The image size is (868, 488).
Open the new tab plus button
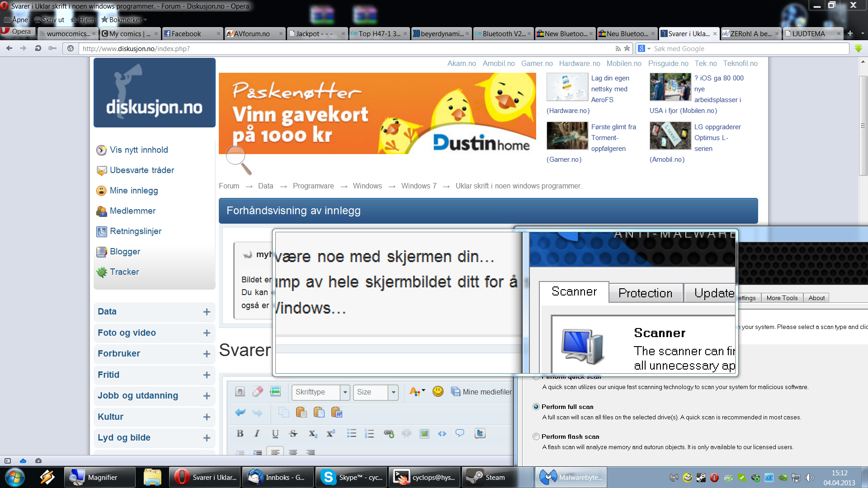click(850, 33)
